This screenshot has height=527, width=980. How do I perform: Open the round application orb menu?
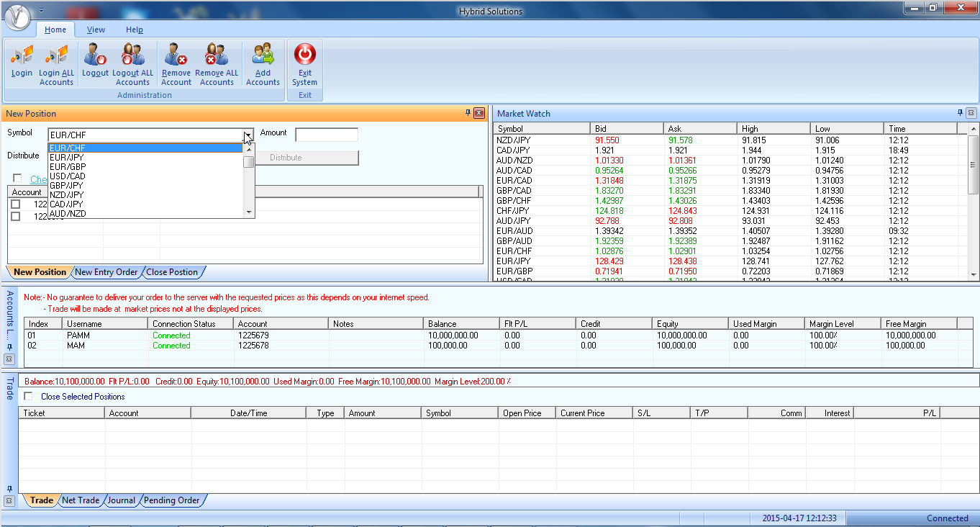tap(17, 17)
